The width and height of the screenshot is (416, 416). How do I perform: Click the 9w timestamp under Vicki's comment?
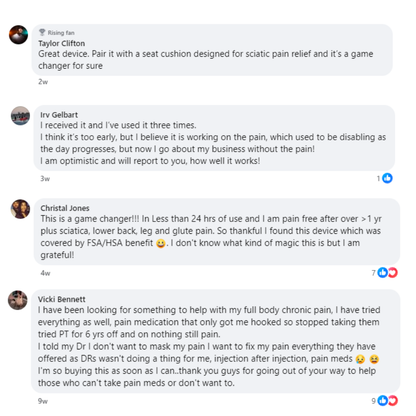pyautogui.click(x=43, y=401)
